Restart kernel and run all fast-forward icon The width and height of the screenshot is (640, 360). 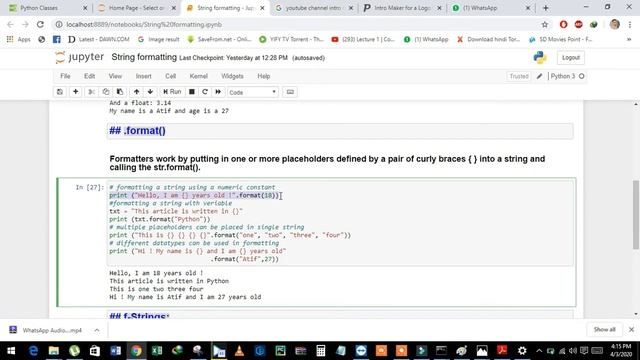coord(218,92)
